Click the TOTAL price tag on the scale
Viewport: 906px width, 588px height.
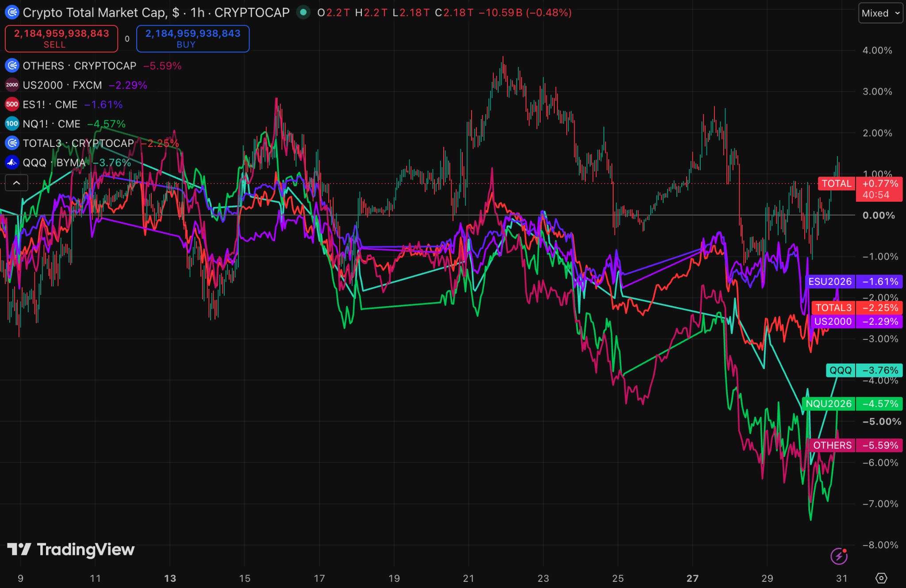click(x=836, y=184)
